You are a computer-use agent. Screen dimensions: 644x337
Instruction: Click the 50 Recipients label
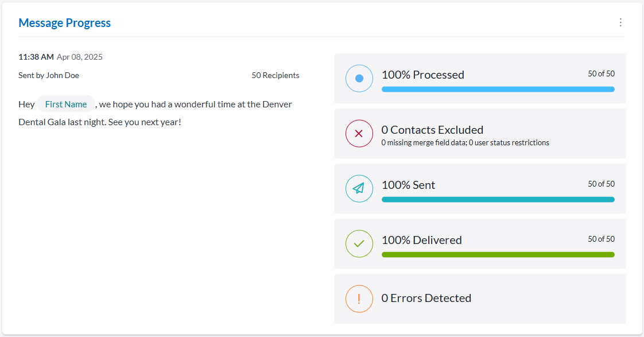coord(275,76)
